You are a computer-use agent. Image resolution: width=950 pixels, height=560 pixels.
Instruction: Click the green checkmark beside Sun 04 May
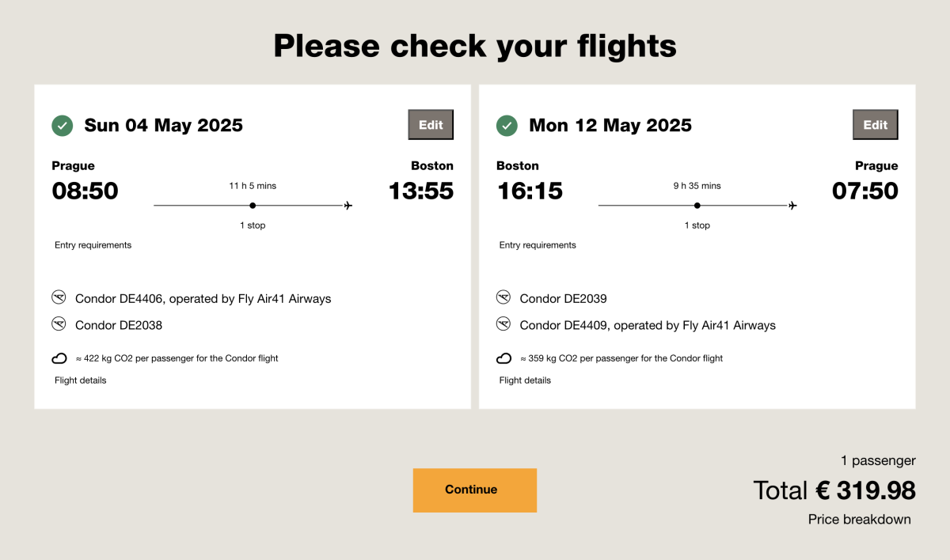(63, 126)
